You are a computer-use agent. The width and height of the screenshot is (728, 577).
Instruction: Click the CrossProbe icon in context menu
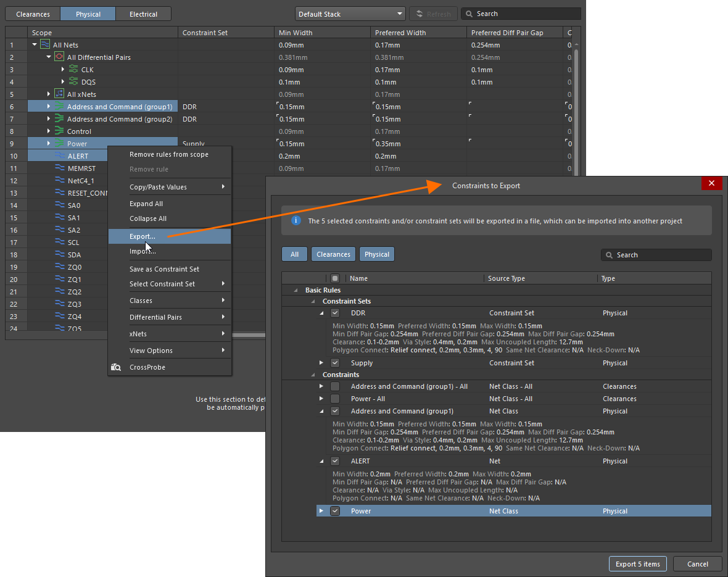tap(117, 367)
